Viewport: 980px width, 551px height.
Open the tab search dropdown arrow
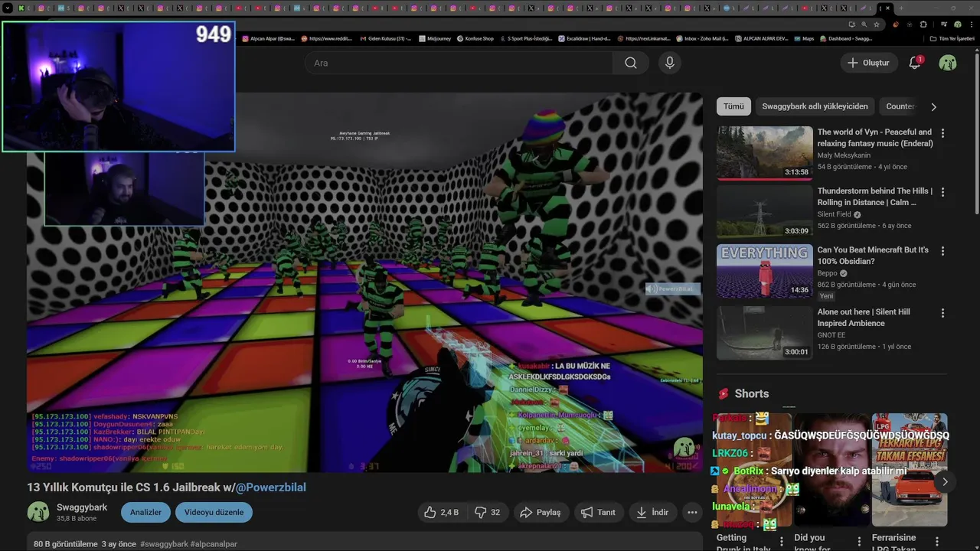click(x=8, y=8)
